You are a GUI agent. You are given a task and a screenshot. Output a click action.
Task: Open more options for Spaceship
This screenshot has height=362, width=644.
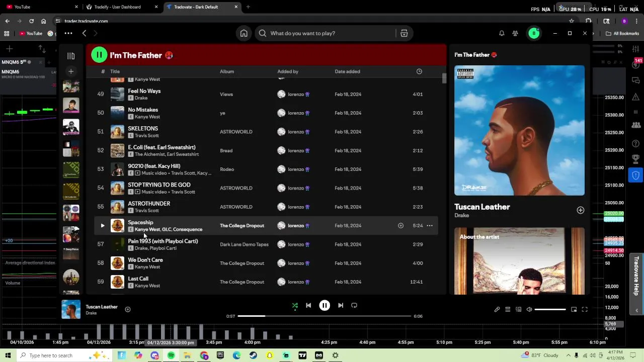(x=430, y=226)
